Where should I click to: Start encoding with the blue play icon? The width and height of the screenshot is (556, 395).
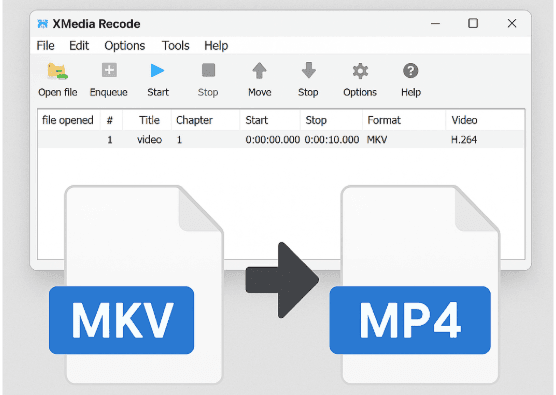click(157, 70)
